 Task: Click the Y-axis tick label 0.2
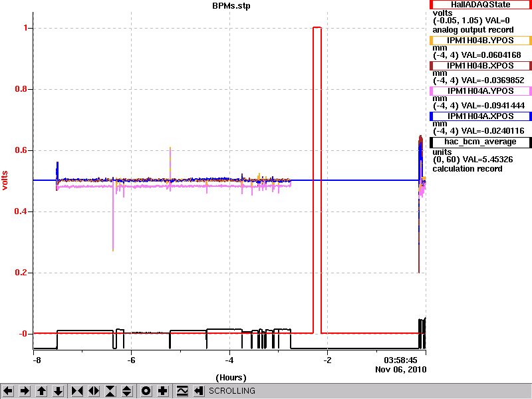21,273
